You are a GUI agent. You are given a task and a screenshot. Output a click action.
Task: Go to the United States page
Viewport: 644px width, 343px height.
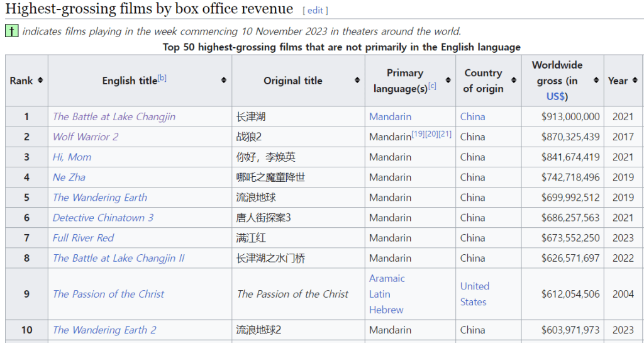[474, 294]
